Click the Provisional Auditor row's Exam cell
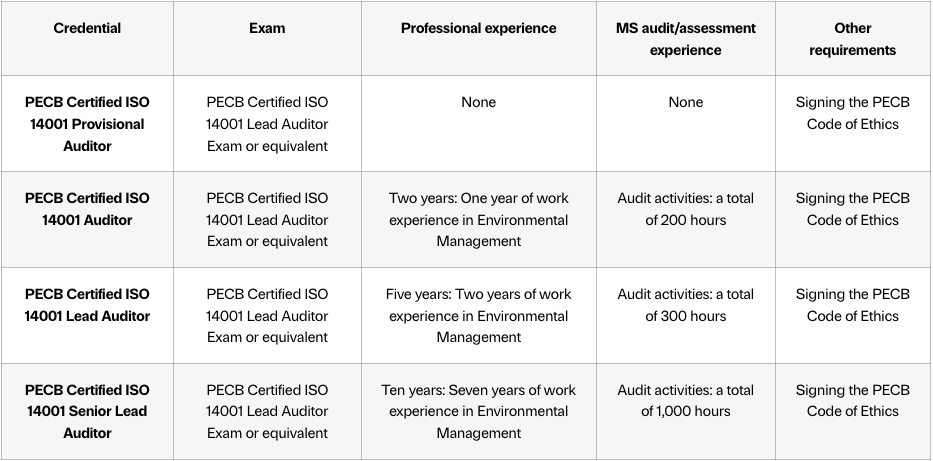 pyautogui.click(x=267, y=124)
